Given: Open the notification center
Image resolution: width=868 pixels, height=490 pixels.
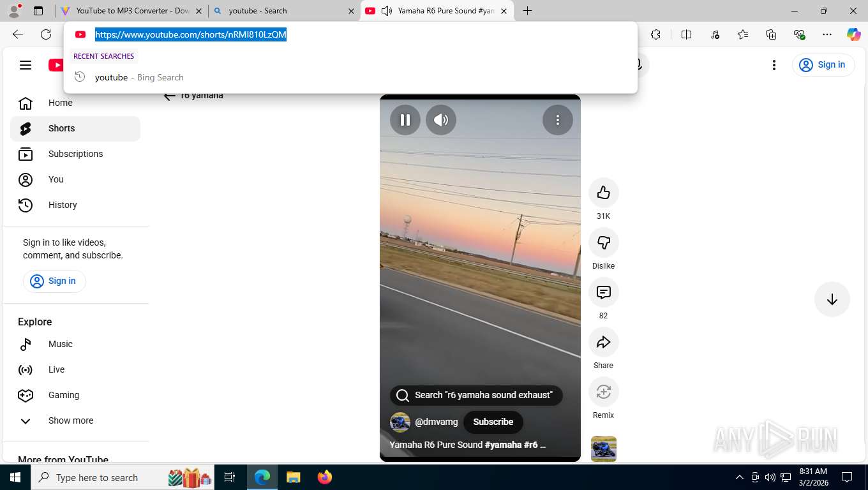Looking at the screenshot, I should click(x=847, y=477).
